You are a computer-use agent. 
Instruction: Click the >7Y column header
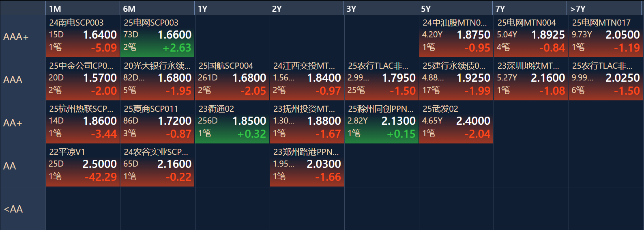[x=604, y=9]
